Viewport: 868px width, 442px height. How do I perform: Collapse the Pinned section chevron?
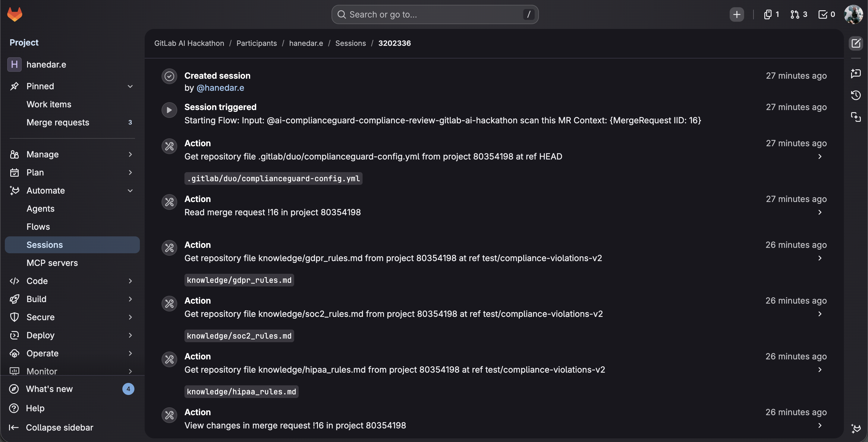coord(130,86)
